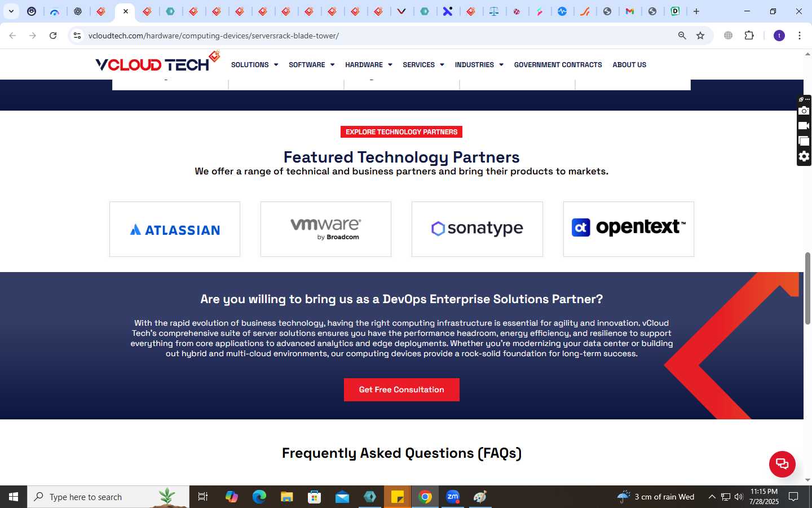Close the active tab
The image size is (812, 508).
(x=126, y=11)
